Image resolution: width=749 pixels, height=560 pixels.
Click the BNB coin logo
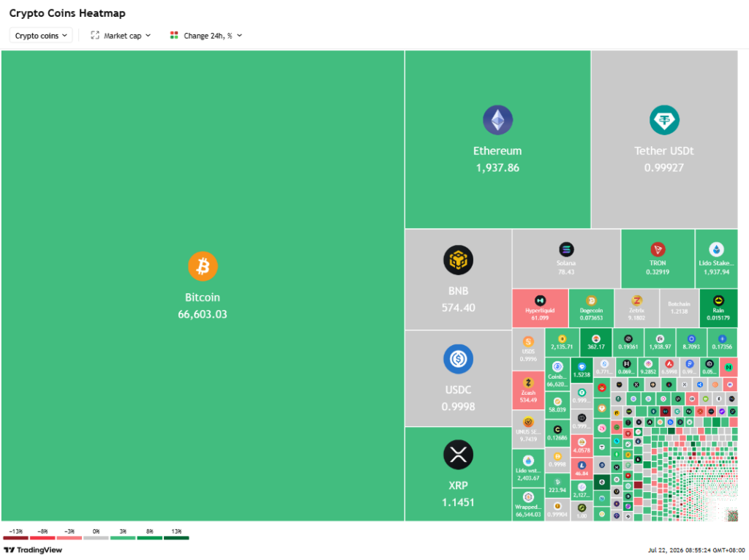pyautogui.click(x=458, y=260)
